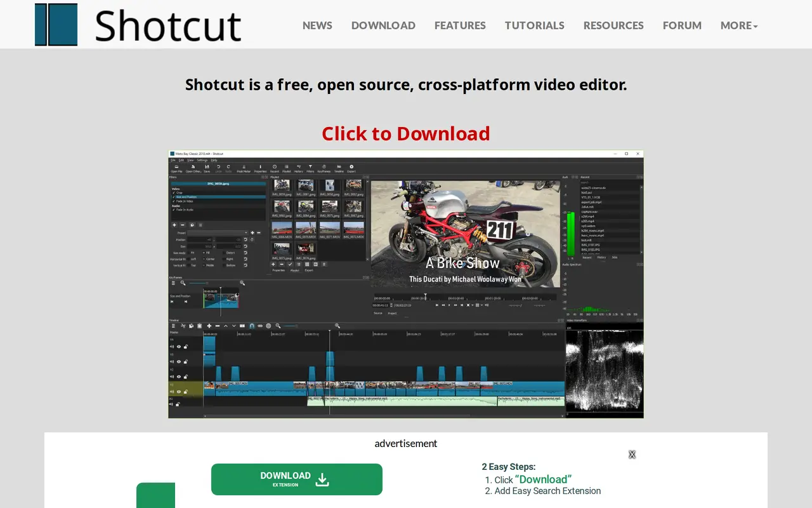812x508 pixels.
Task: Toggle Ripple all tracks target icon
Action: point(268,326)
